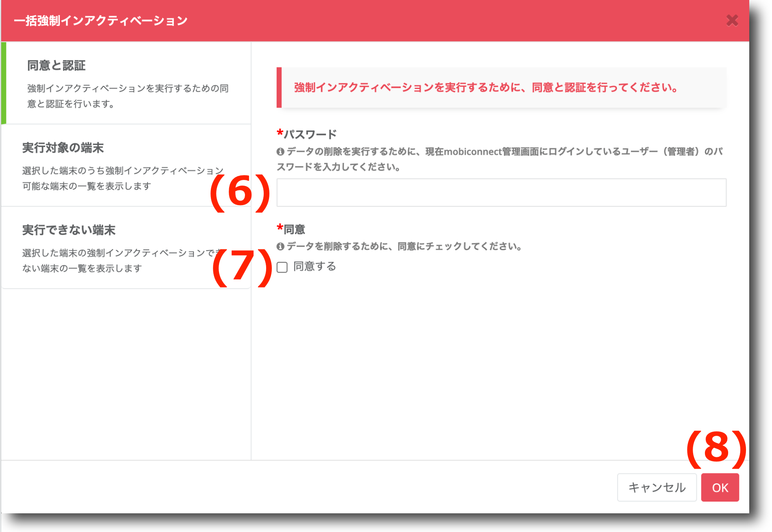Close the 一括強制インアクティベーション dialog

(732, 20)
